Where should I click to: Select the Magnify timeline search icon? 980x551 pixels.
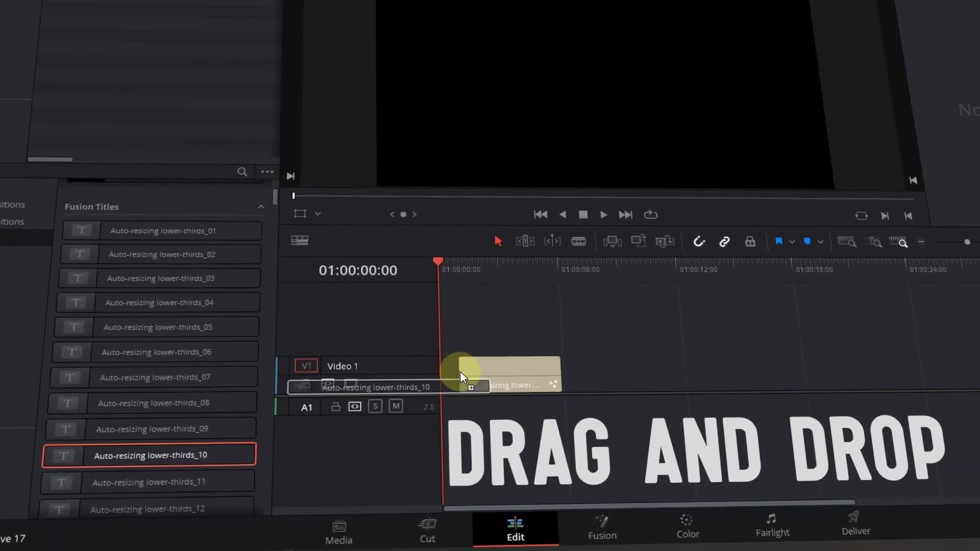902,242
